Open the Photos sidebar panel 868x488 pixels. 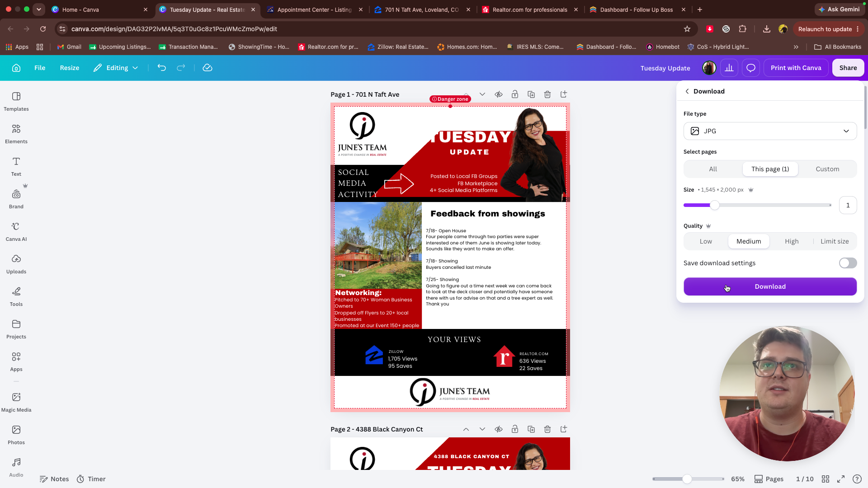[16, 435]
